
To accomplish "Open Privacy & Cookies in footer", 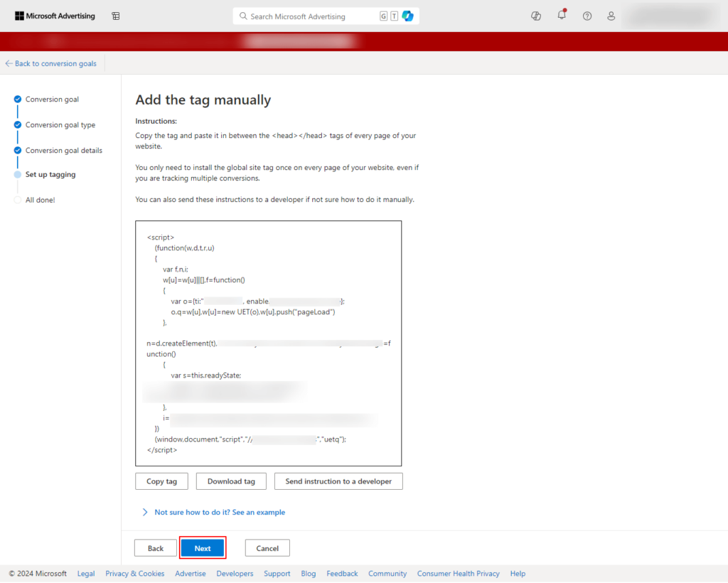I will [x=134, y=573].
